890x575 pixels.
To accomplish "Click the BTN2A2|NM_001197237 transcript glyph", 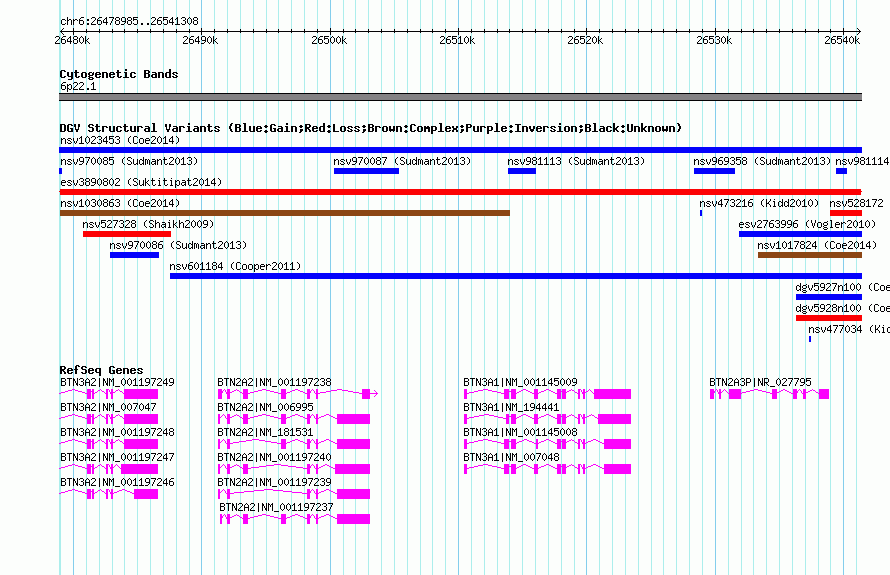I will [295, 519].
